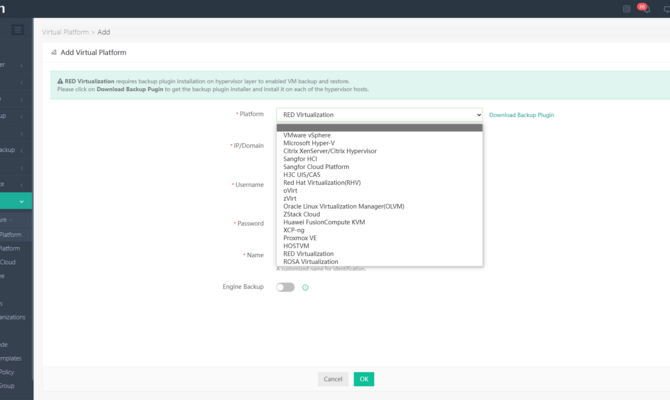Select Proxmox VE option
The width and height of the screenshot is (670, 400).
tap(379, 238)
